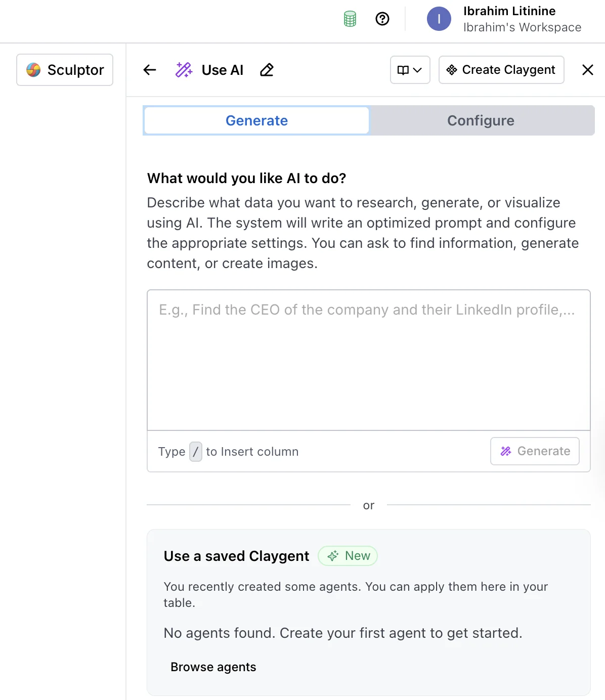Viewport: 605px width, 700px height.
Task: Open Ibrahim's user avatar menu
Action: click(x=439, y=19)
